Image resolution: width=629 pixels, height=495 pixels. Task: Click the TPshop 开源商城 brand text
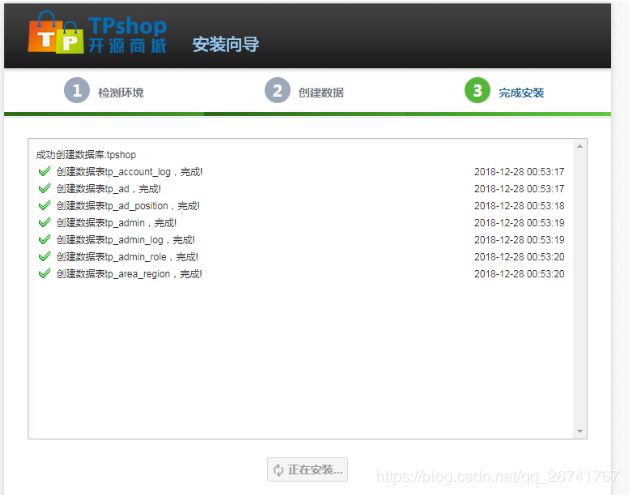pyautogui.click(x=127, y=35)
